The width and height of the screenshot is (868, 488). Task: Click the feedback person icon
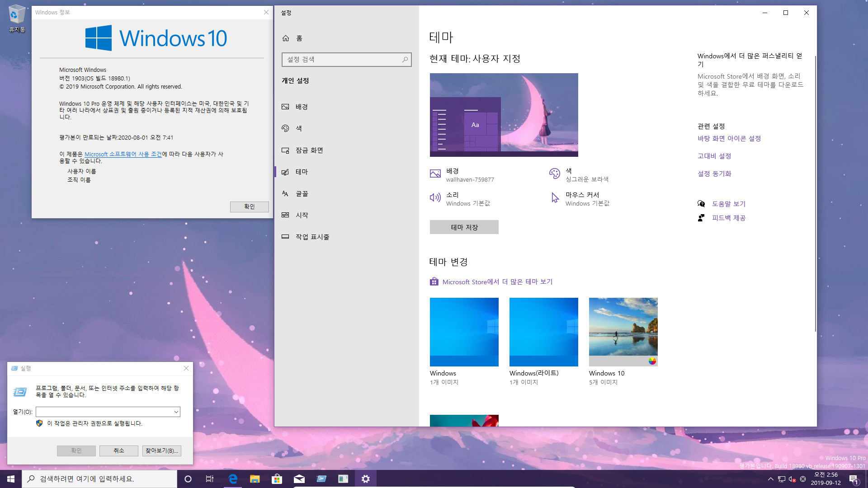coord(701,218)
